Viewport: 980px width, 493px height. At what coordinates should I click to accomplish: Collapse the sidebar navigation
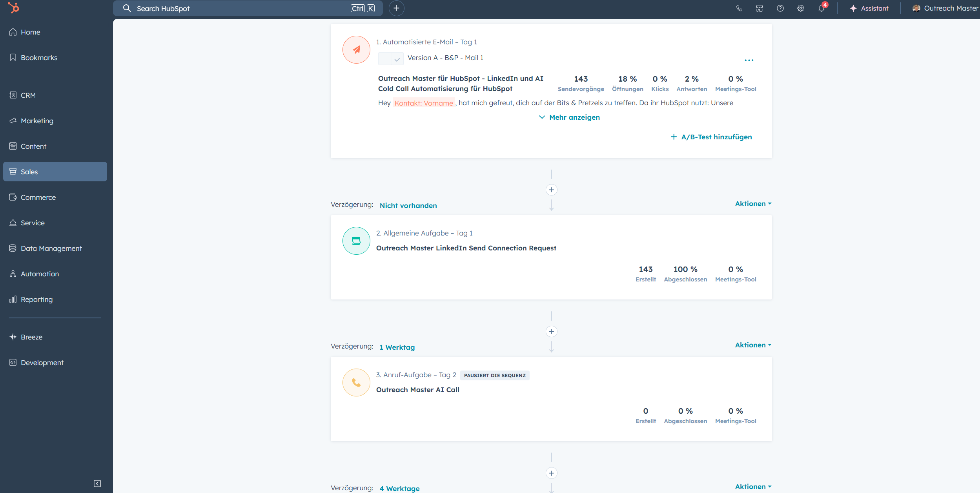[97, 484]
